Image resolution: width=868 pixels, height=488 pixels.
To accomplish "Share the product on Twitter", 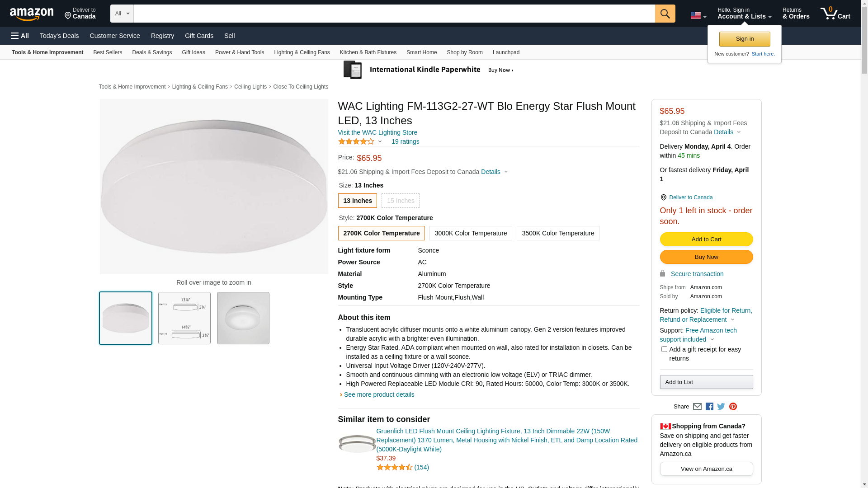I will (721, 407).
